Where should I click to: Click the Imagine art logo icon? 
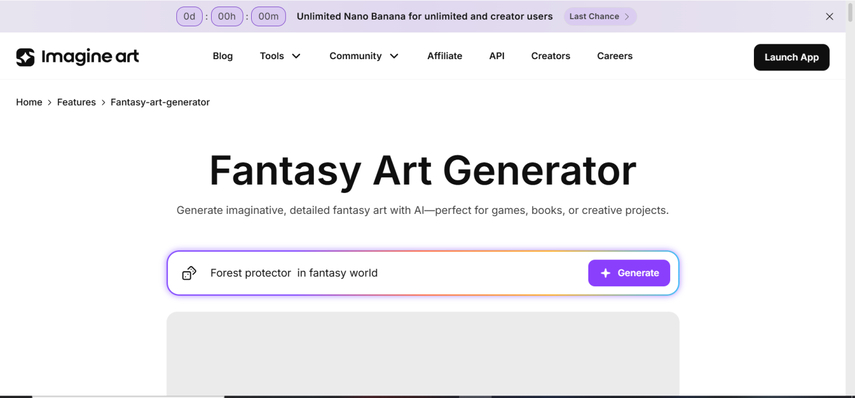[25, 57]
